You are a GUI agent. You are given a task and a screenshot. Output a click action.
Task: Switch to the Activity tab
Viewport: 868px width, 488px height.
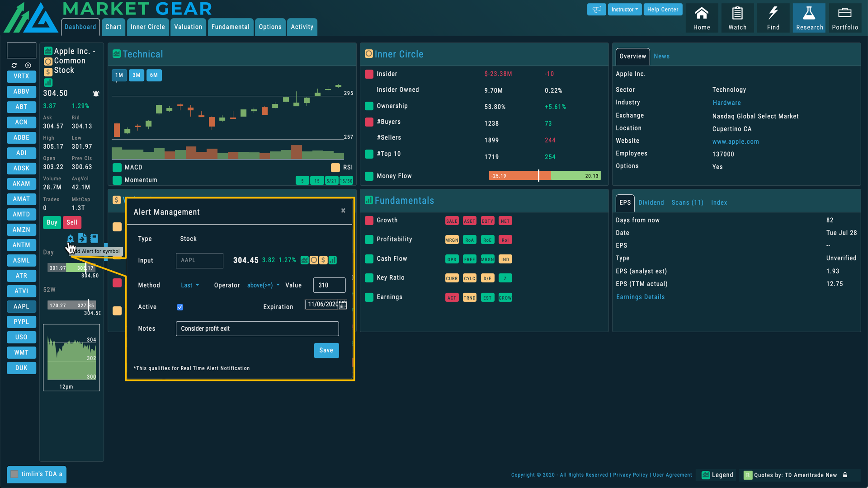[x=302, y=27]
